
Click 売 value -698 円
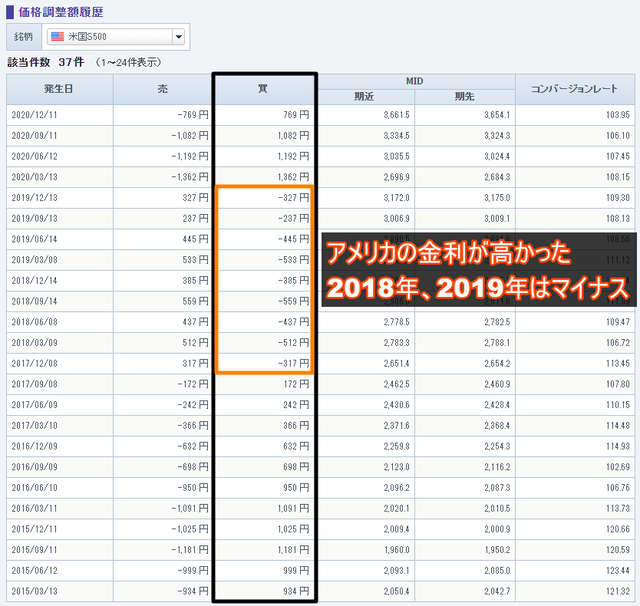pyautogui.click(x=193, y=467)
